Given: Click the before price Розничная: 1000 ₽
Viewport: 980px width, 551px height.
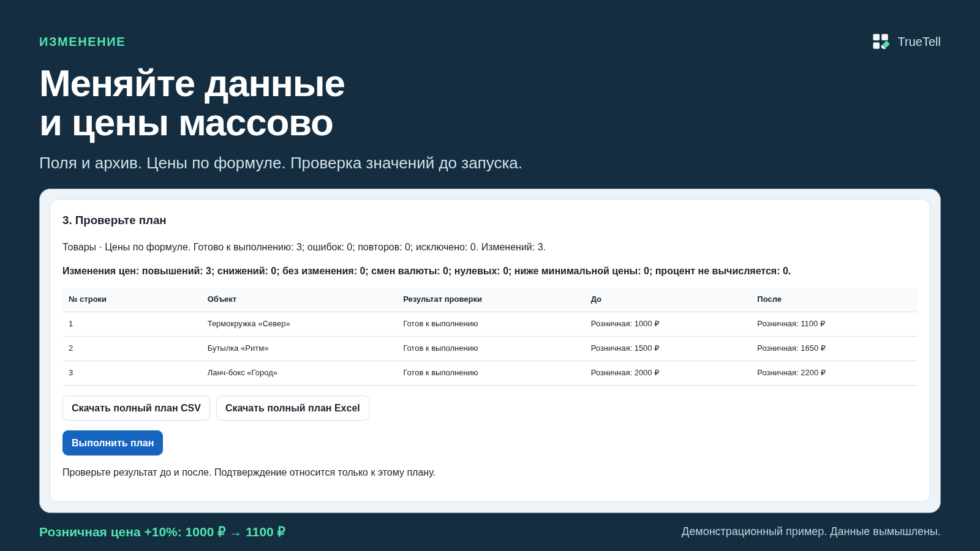Looking at the screenshot, I should [x=625, y=324].
